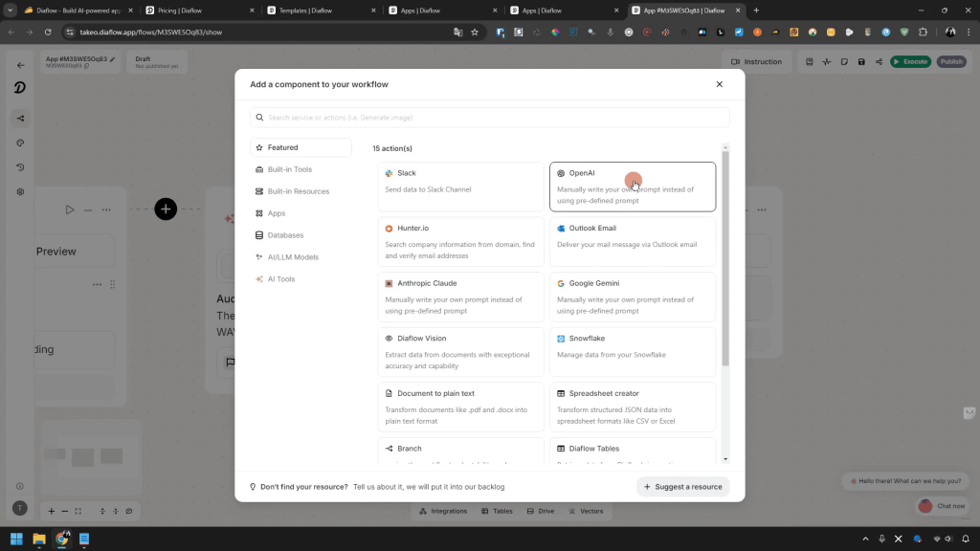Switch to the Templates | Diaflow tab
The image size is (980, 551).
(x=322, y=11)
